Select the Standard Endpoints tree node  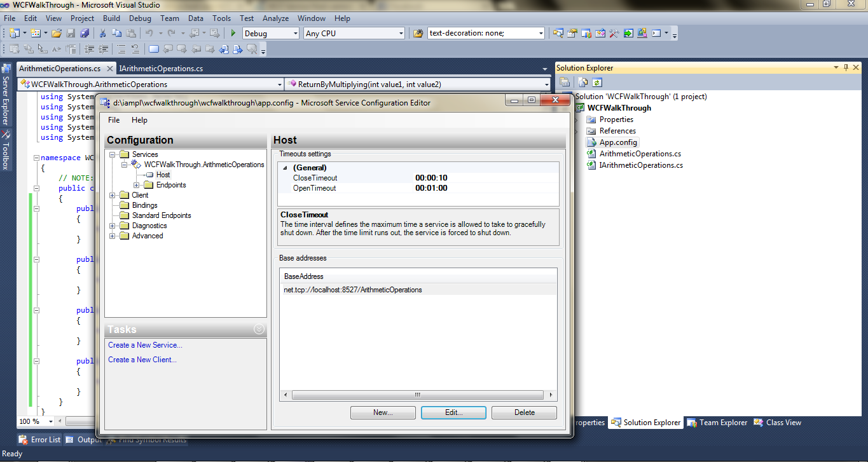point(162,215)
